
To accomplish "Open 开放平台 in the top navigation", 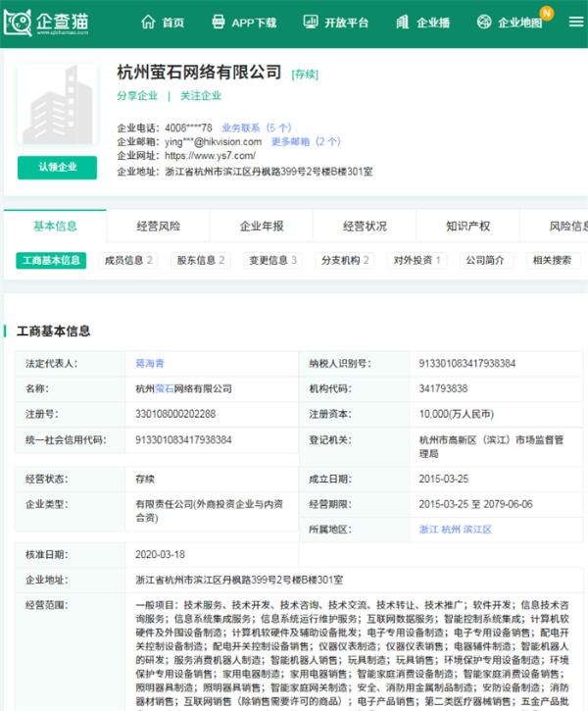I will point(346,23).
